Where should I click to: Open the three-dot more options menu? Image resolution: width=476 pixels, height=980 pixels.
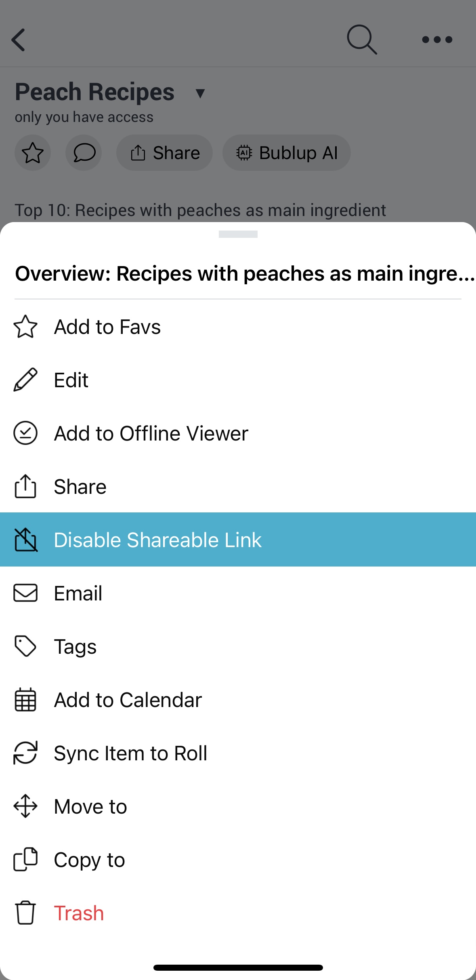(x=437, y=40)
